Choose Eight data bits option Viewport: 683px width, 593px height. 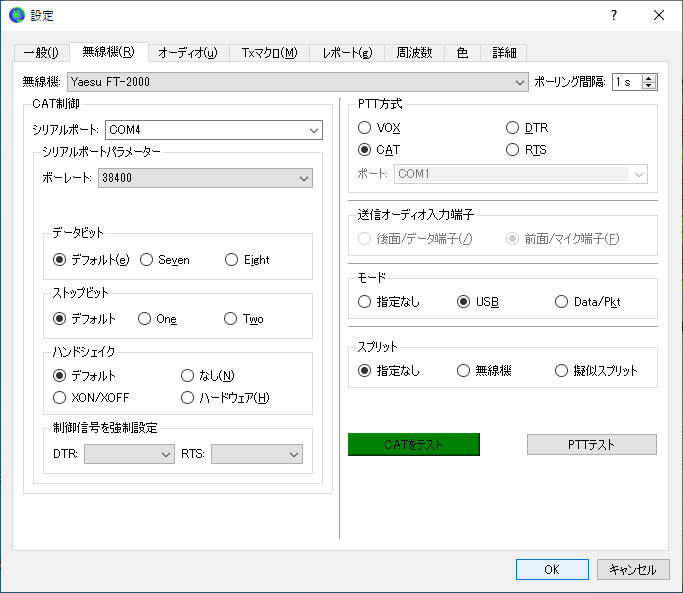[232, 260]
